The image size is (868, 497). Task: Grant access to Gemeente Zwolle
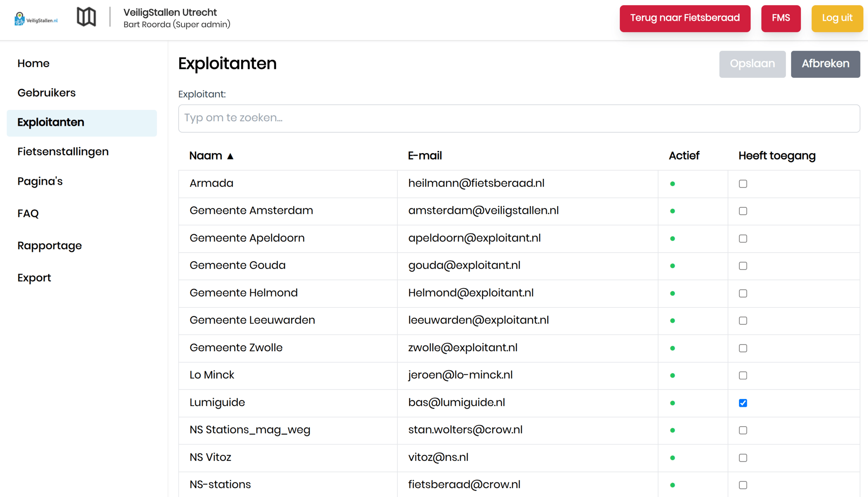tap(743, 348)
